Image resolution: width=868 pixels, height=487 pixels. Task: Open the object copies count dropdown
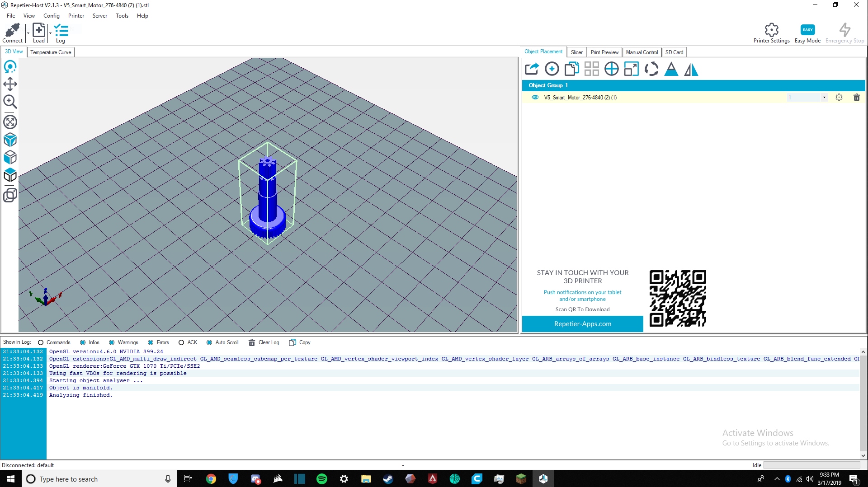[x=824, y=97]
